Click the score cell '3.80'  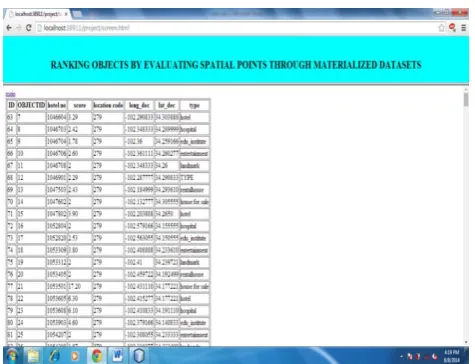coord(80,250)
